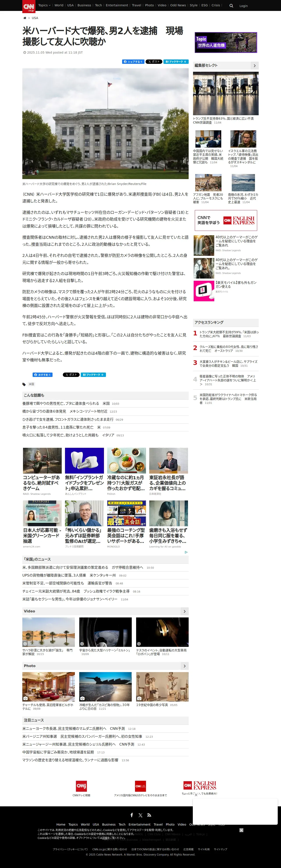Click footer プライバシー（クッキーについて） link
The width and height of the screenshot is (281, 868).
[x=70, y=849]
